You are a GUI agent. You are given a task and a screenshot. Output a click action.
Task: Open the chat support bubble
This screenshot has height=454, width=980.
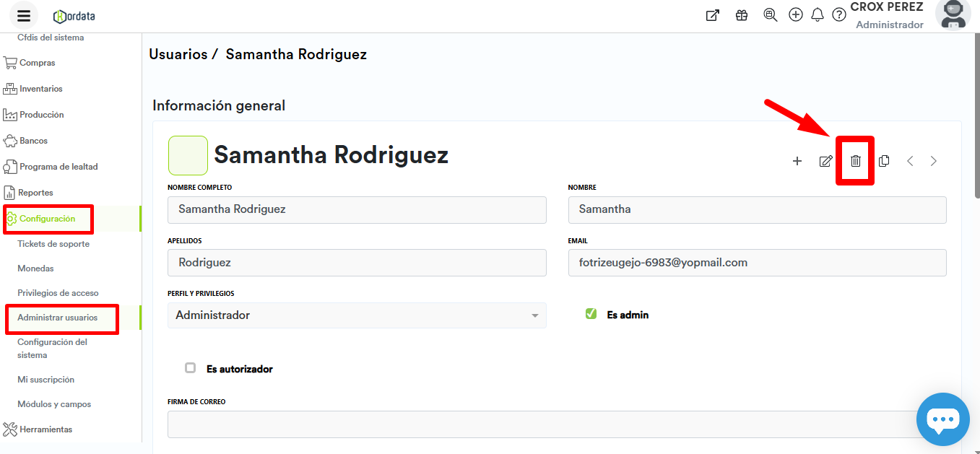click(x=942, y=419)
